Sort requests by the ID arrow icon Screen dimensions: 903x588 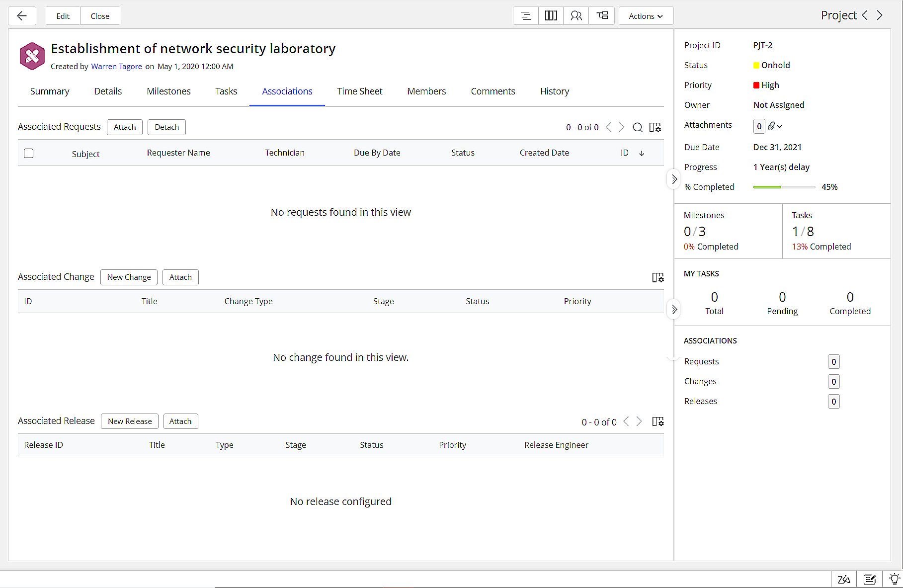pos(642,153)
